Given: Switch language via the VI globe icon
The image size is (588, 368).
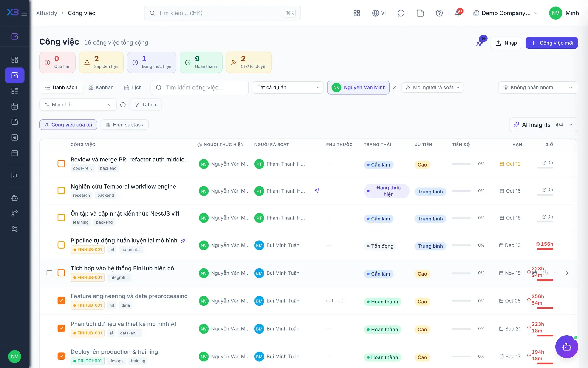Looking at the screenshot, I should point(379,13).
